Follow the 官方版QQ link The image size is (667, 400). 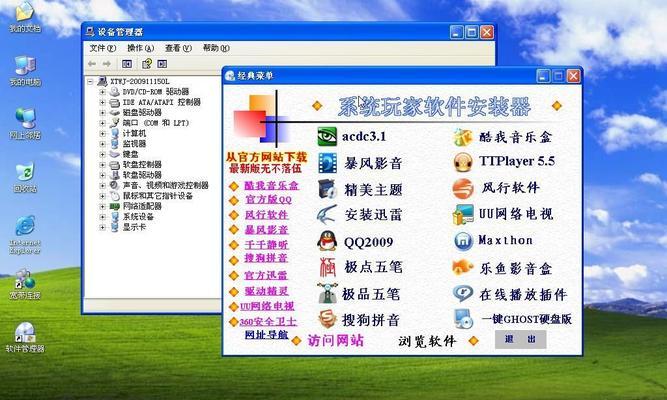[x=268, y=200]
